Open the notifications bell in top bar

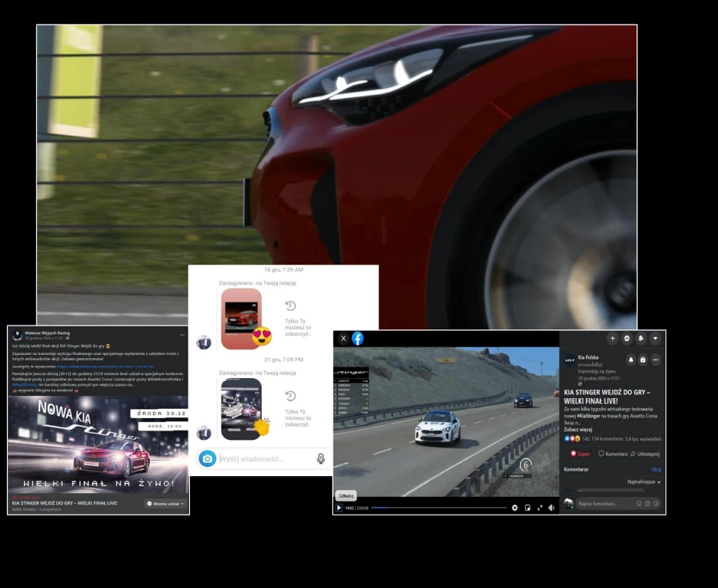(641, 339)
